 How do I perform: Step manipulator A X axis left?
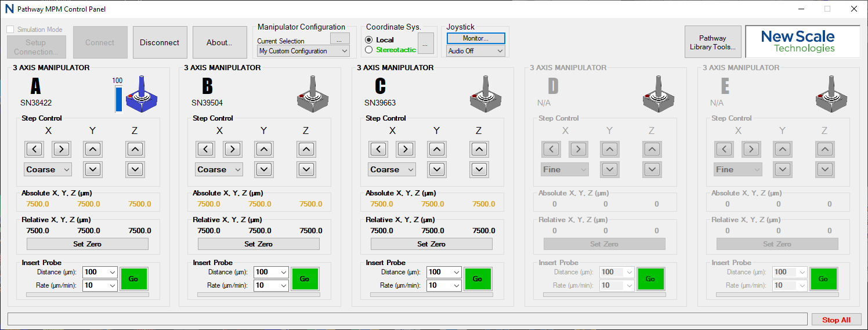(34, 149)
